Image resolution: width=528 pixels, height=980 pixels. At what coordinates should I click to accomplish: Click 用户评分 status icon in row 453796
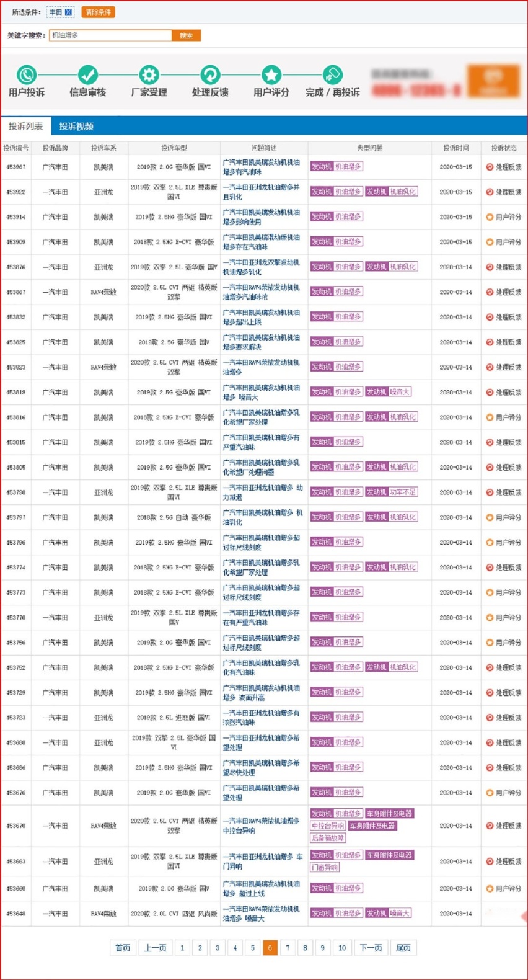(x=490, y=543)
